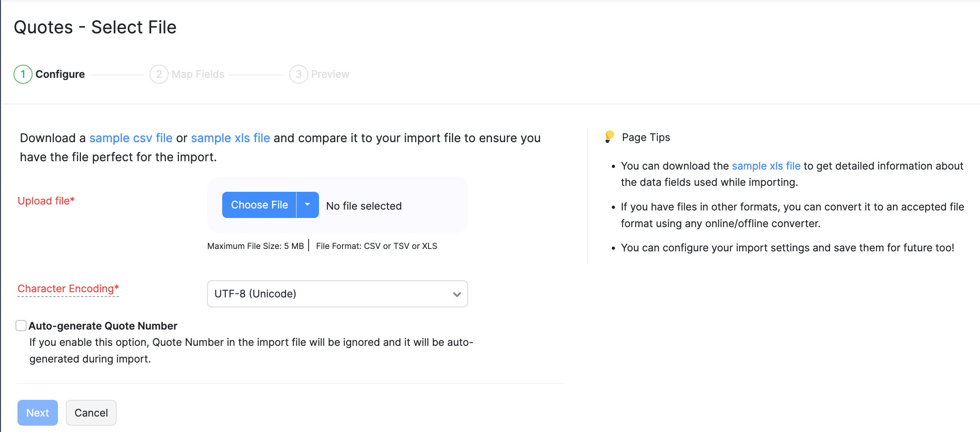Open the Choose File dropdown arrow

click(x=307, y=204)
